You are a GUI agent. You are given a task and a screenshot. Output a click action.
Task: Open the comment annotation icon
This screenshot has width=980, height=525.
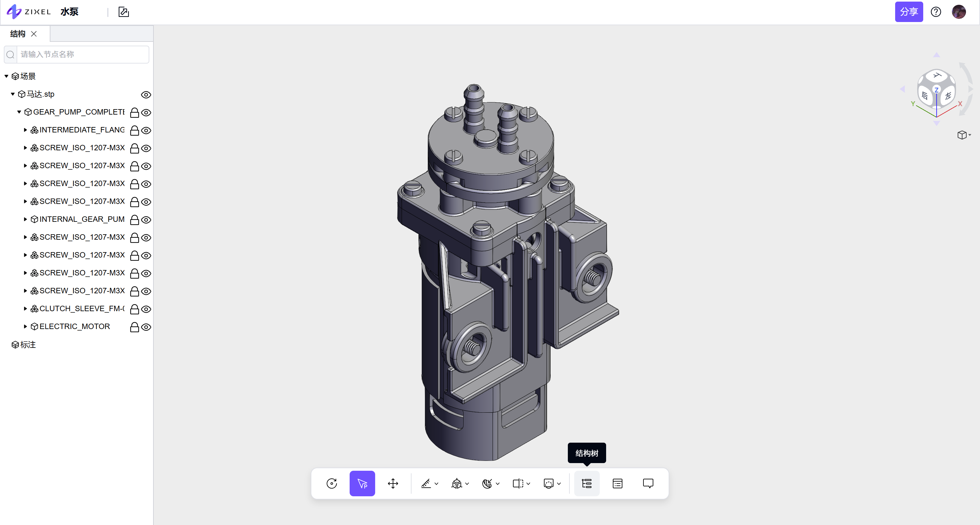(648, 484)
